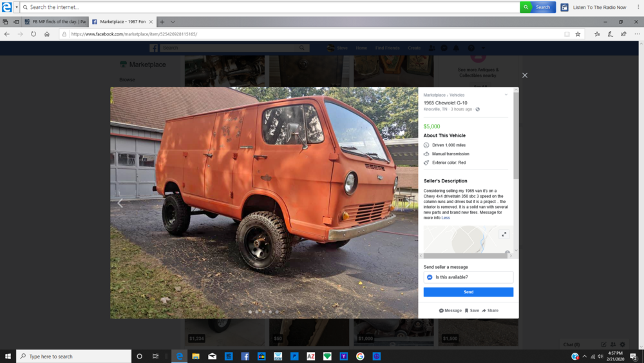Save the listing with Save button
The height and width of the screenshot is (363, 644).
[x=472, y=310]
